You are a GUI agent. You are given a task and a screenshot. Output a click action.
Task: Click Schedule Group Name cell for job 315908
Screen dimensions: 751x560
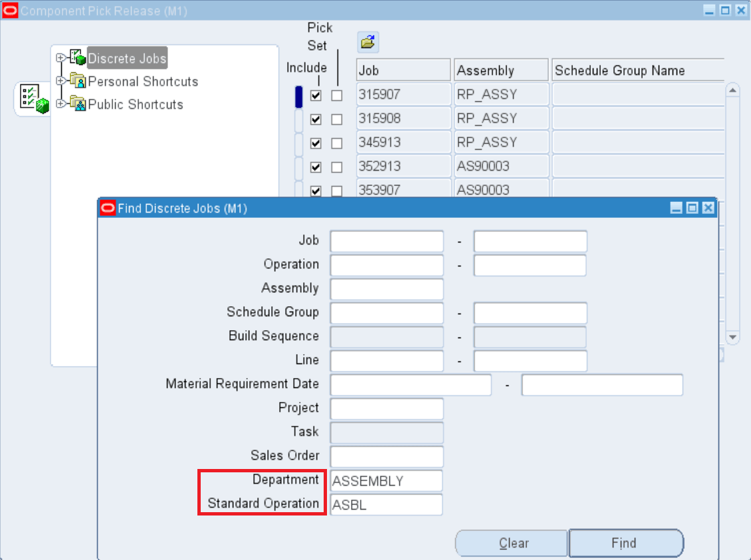[638, 118]
